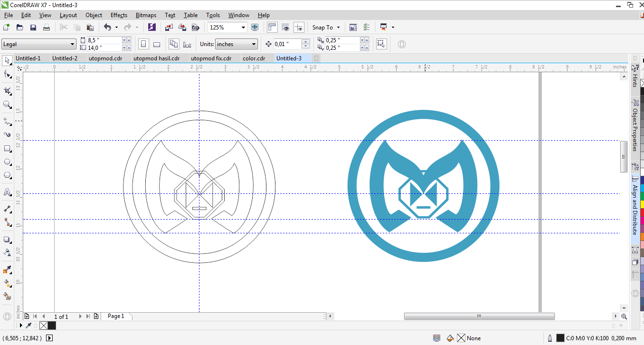Set page orientation to Landscape
The height and width of the screenshot is (345, 644).
pos(157,44)
